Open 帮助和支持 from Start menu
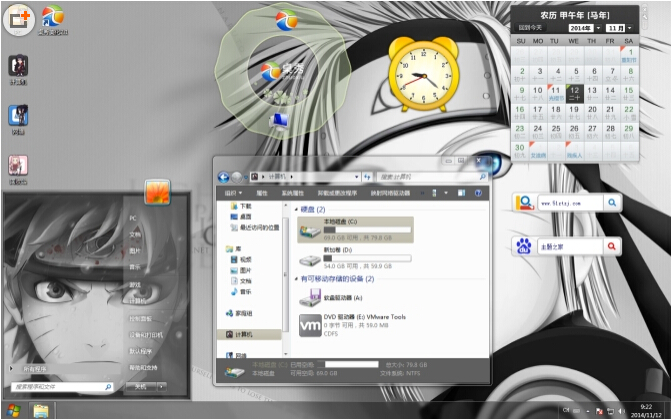Screen dimensions: 672x419 click(144, 368)
